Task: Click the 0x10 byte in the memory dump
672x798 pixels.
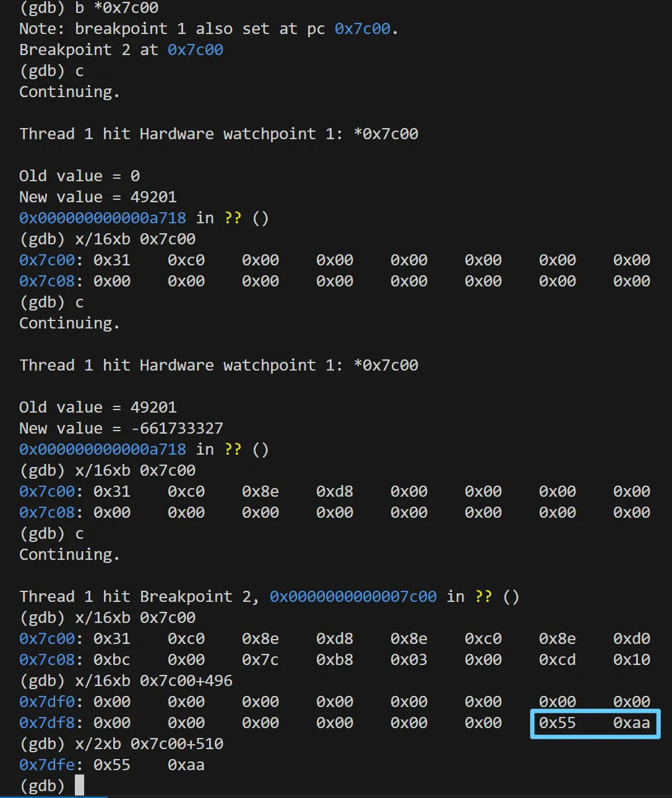Action: pyautogui.click(x=631, y=660)
